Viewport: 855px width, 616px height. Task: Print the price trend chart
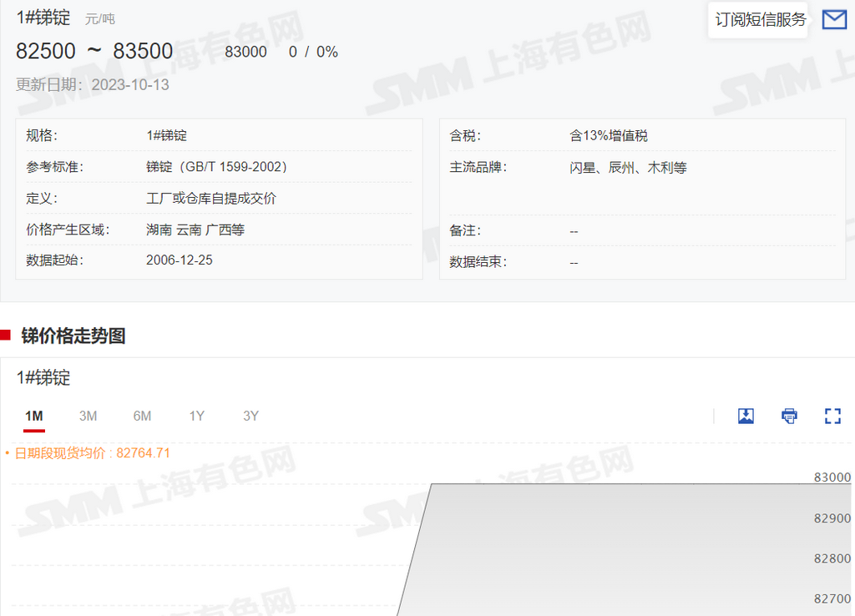789,416
